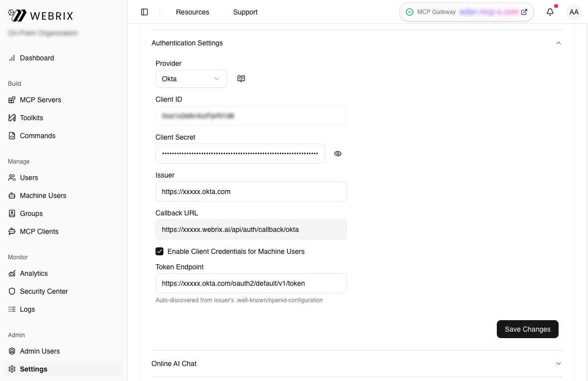Collapse the Authentication Settings section
The width and height of the screenshot is (588, 381).
pos(559,43)
